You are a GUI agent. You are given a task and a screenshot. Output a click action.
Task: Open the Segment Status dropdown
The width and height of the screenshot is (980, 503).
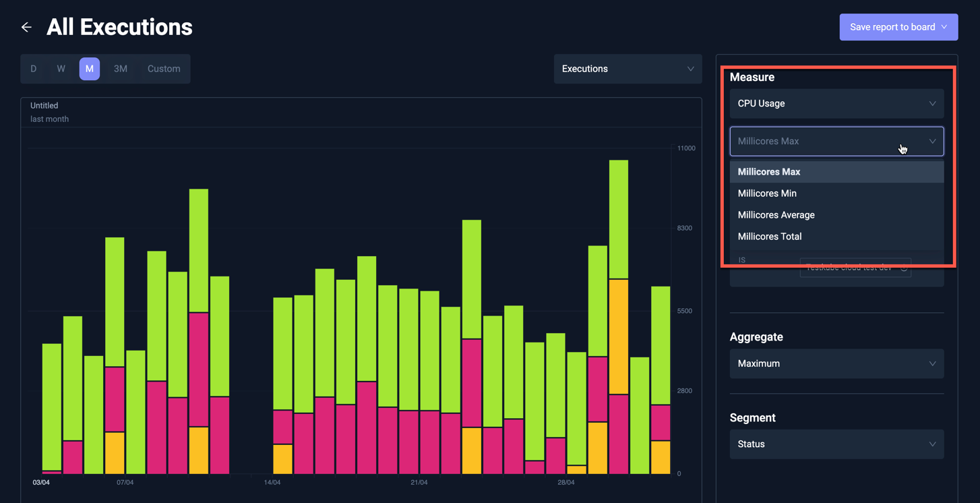point(836,444)
